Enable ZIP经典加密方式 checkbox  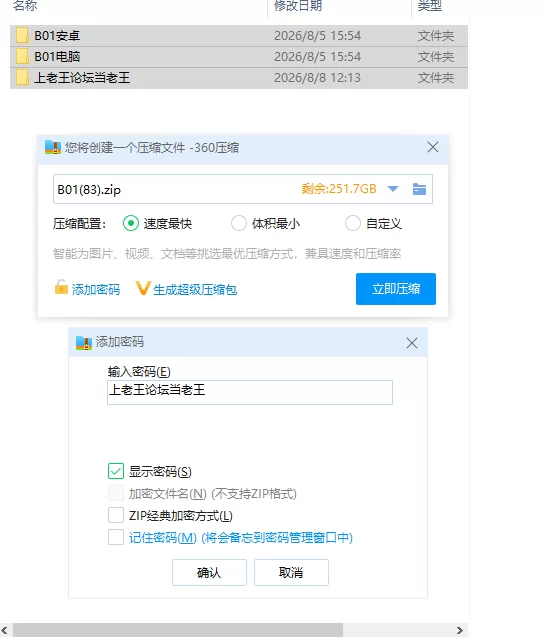[x=116, y=515]
